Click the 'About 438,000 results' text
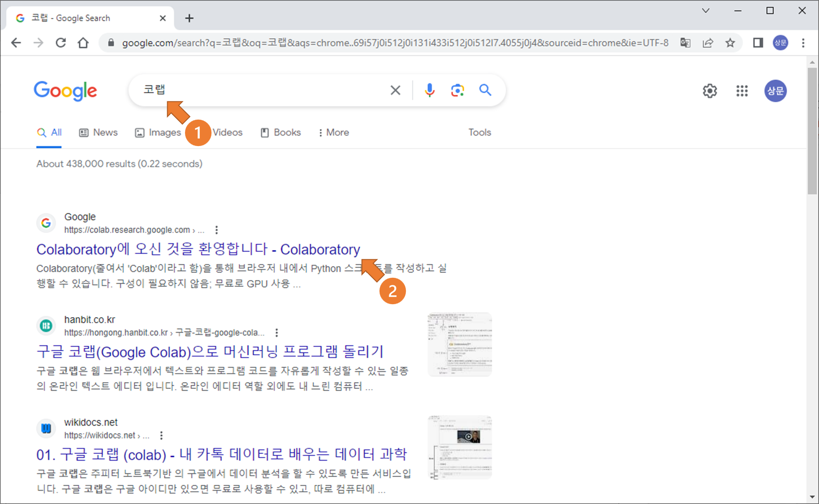Viewport: 819px width, 504px height. pyautogui.click(x=119, y=164)
